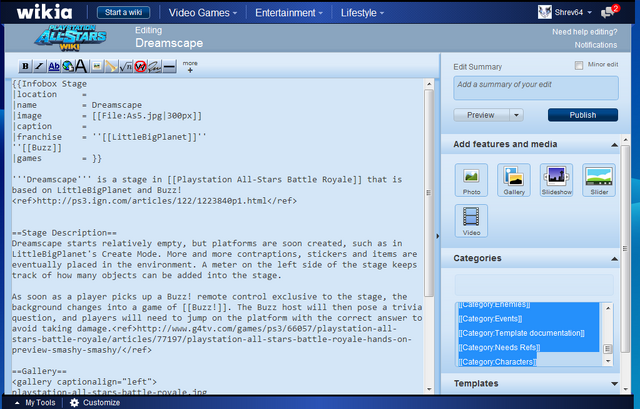Click Start a wiki button
Image resolution: width=640 pixels, height=409 pixels.
(123, 13)
